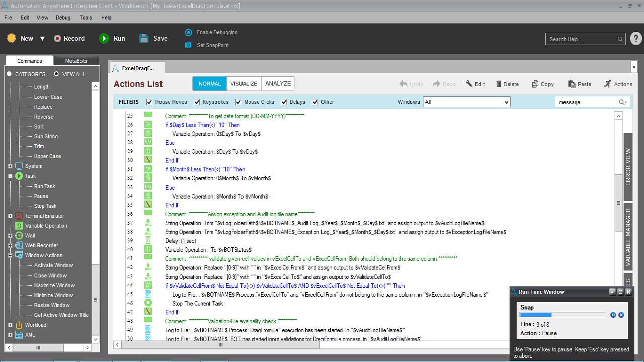644x362 pixels.
Task: Open the help question mark icon
Action: [636, 39]
